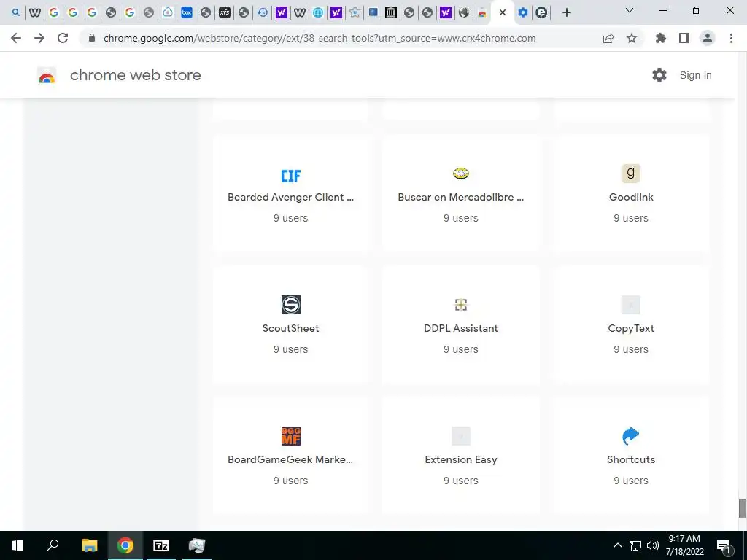Go back to the previous page

pos(16,38)
